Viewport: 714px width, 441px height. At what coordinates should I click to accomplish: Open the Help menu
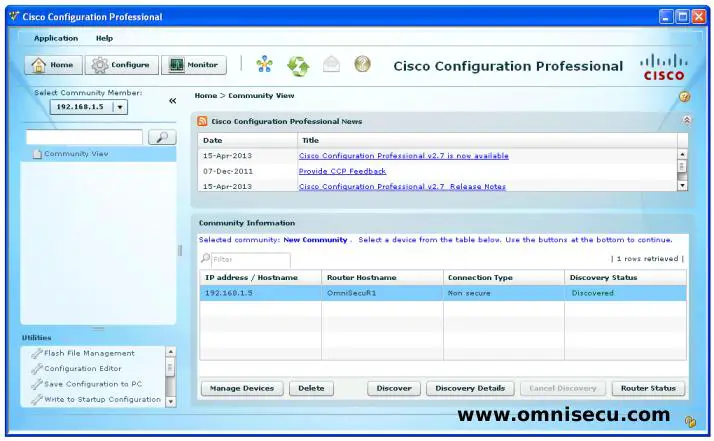(104, 38)
